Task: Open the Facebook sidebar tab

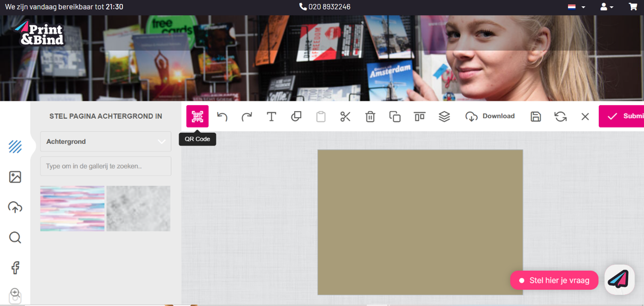Action: 15,268
